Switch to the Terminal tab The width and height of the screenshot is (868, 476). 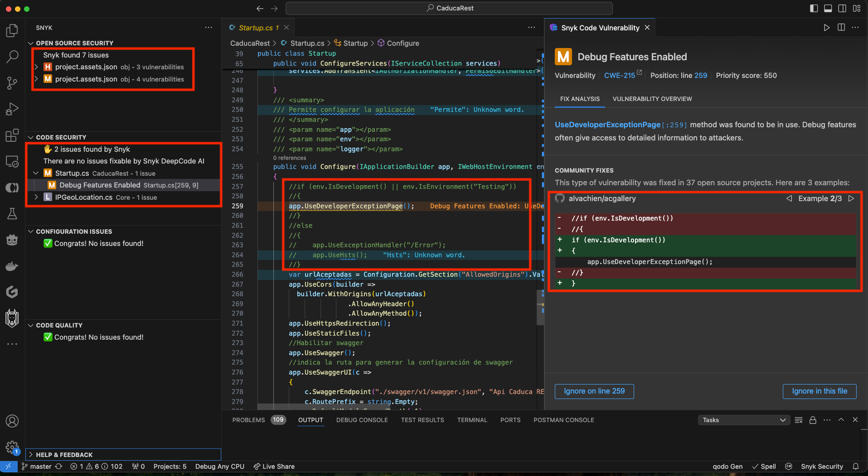pyautogui.click(x=472, y=420)
